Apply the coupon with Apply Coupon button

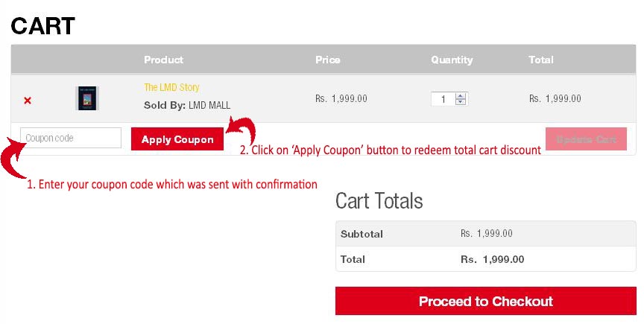(x=177, y=139)
